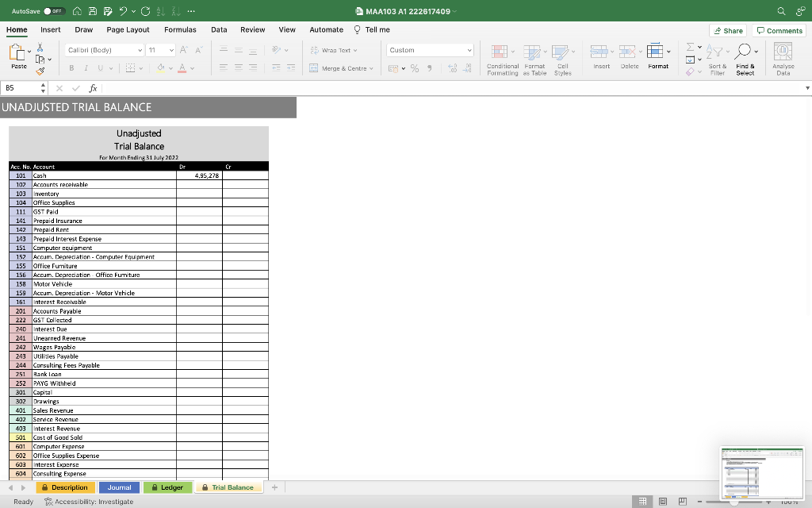This screenshot has width=812, height=508.
Task: Toggle italic formatting
Action: click(x=86, y=68)
